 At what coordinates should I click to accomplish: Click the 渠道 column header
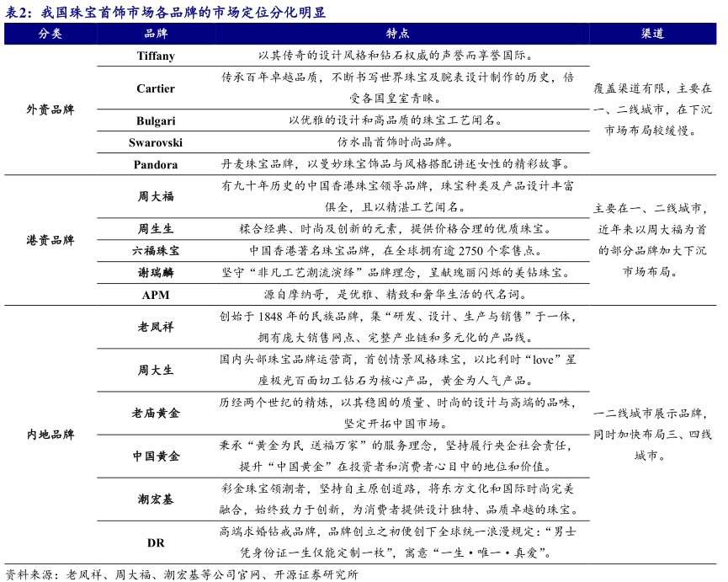pos(652,34)
